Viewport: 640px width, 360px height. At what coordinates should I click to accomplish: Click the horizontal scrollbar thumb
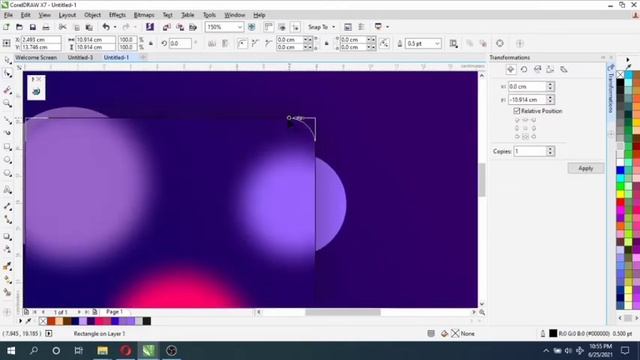tap(343, 312)
